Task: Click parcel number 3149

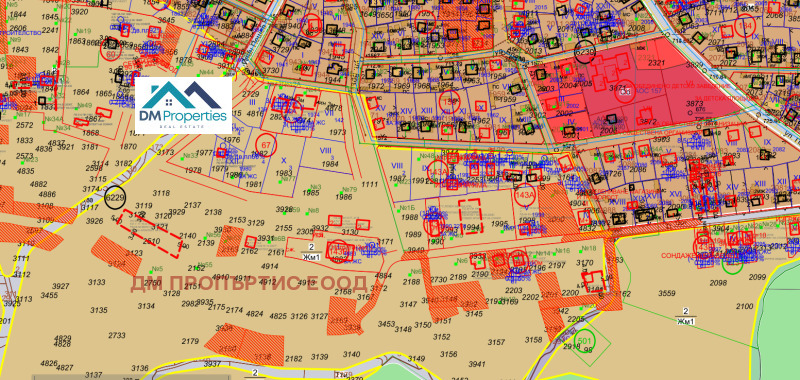Action: [416, 359]
